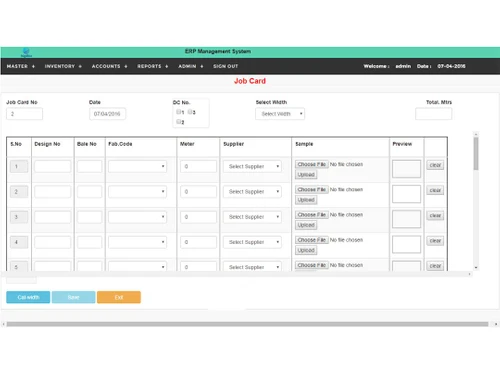This screenshot has width=500, height=375.
Task: Open Fab.Code dropdown in row 4
Action: tap(137, 242)
